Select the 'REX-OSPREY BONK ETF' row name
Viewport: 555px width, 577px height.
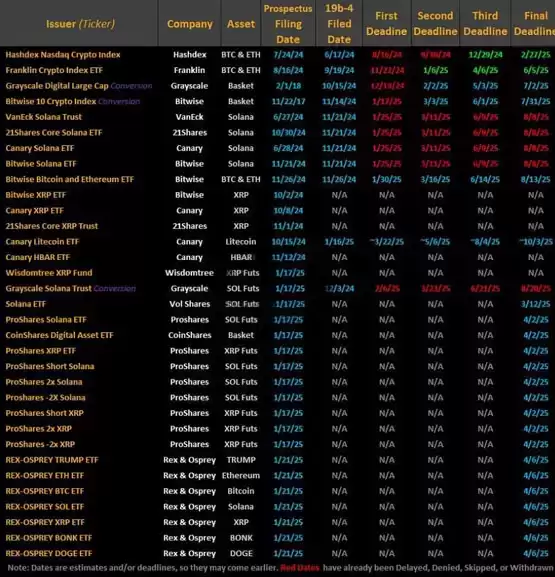coord(49,538)
